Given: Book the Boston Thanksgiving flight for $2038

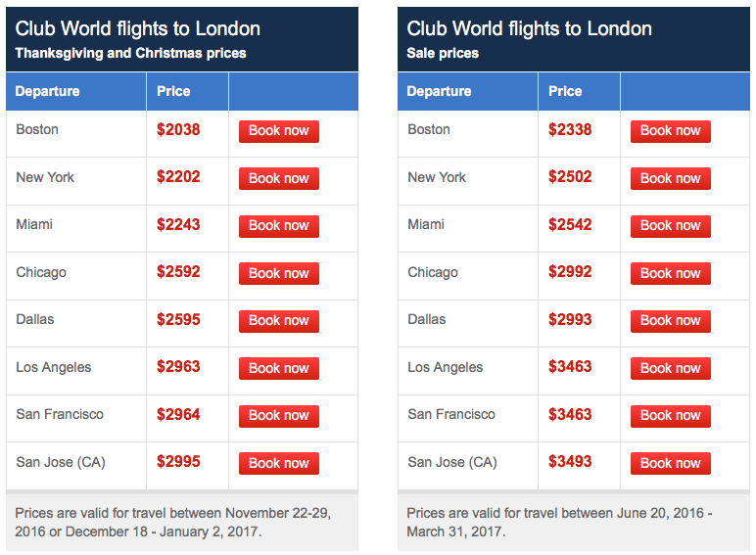Looking at the screenshot, I should click(279, 131).
